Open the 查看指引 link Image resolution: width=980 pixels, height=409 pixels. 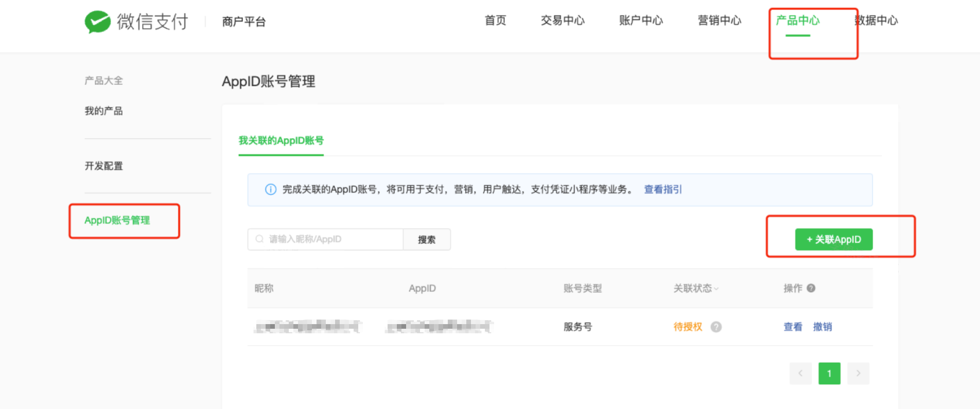pos(662,189)
